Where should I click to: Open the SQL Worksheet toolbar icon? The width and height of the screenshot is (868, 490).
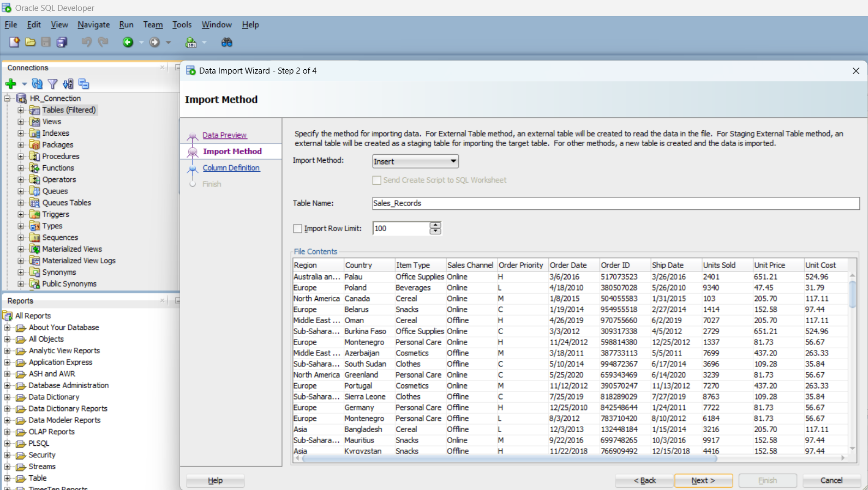click(191, 42)
